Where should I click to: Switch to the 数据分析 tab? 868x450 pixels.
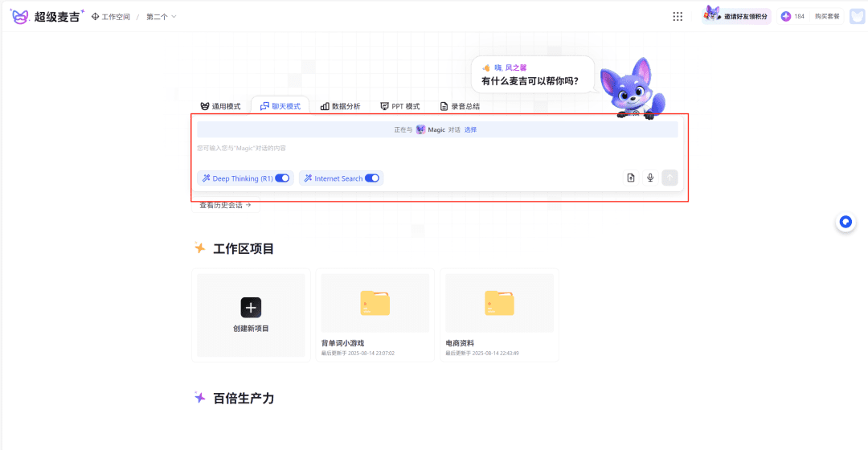coord(340,106)
